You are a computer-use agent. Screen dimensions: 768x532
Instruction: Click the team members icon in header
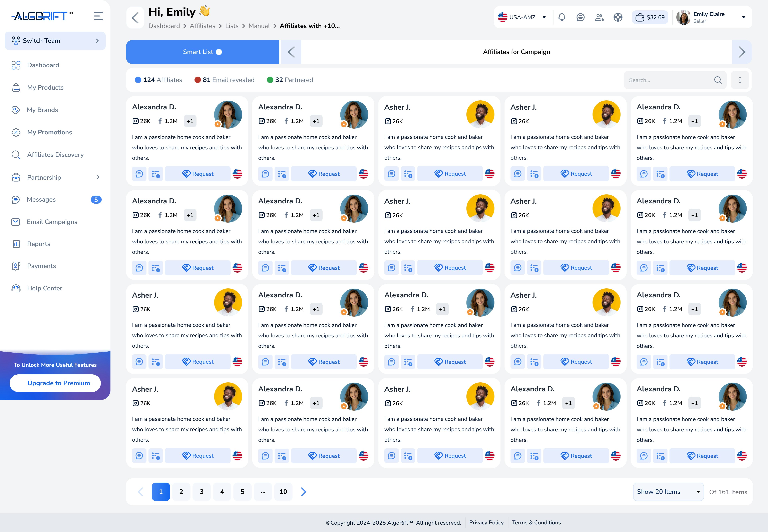[x=599, y=17]
